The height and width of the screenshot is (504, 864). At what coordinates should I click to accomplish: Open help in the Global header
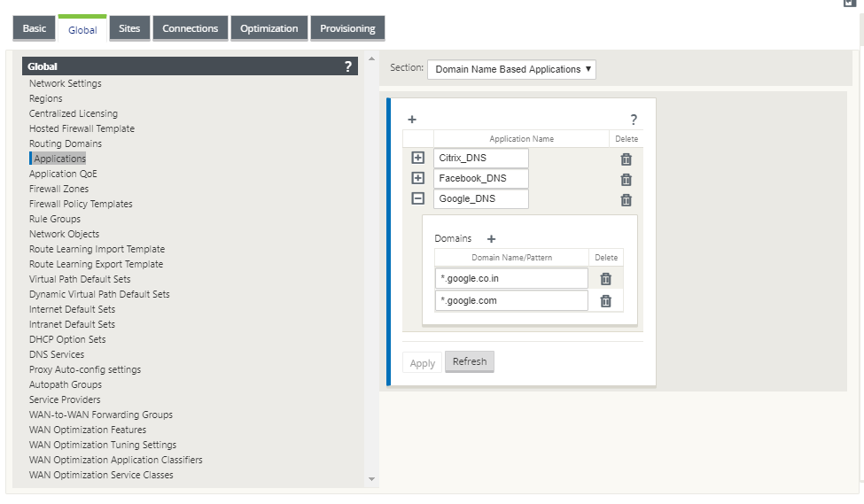pyautogui.click(x=347, y=66)
